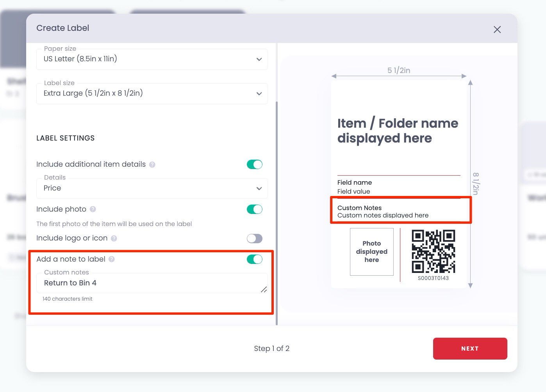Click the help icon beside Include logo or icon

coord(113,238)
